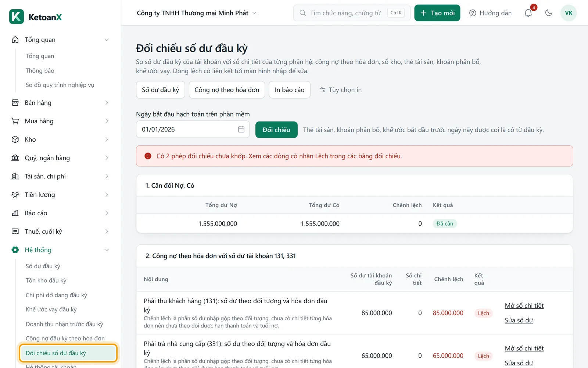Open Thông báo in sidebar
Image resolution: width=588 pixels, height=368 pixels.
coord(40,71)
